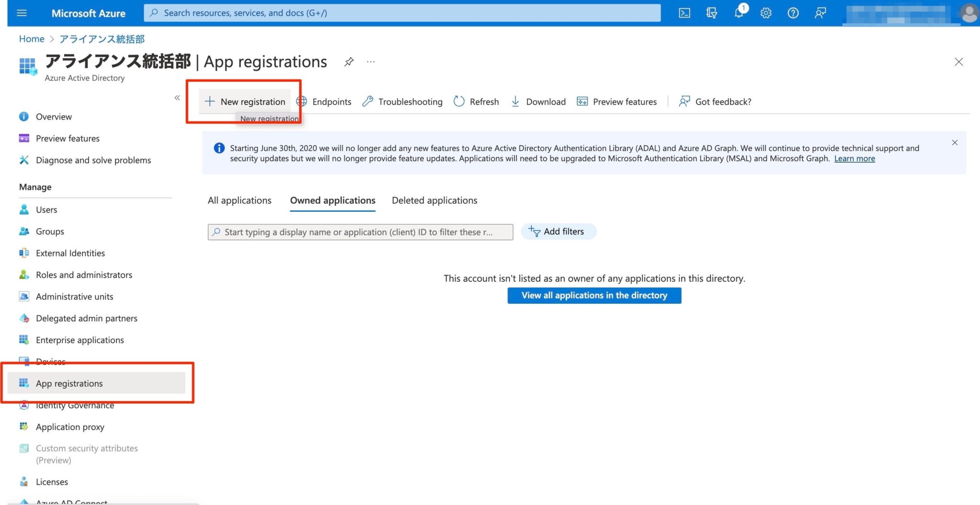Pin the App registrations page
The width and height of the screenshot is (980, 505).
coord(348,62)
